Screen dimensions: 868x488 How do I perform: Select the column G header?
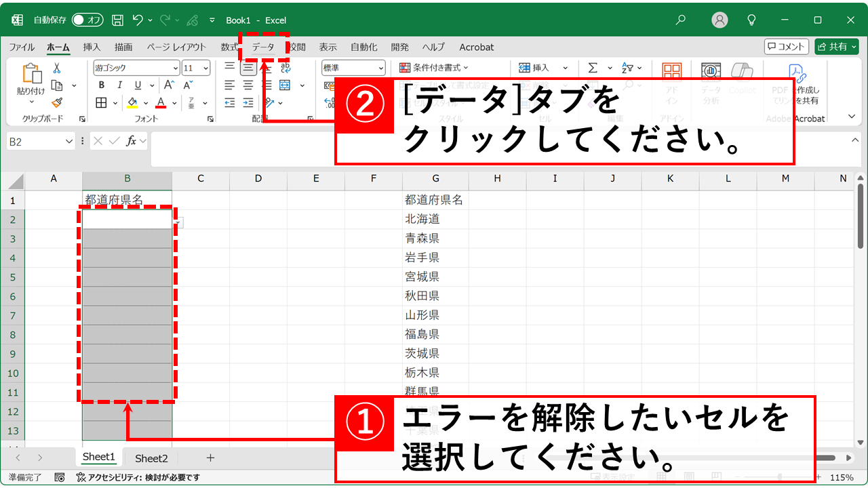pyautogui.click(x=435, y=178)
